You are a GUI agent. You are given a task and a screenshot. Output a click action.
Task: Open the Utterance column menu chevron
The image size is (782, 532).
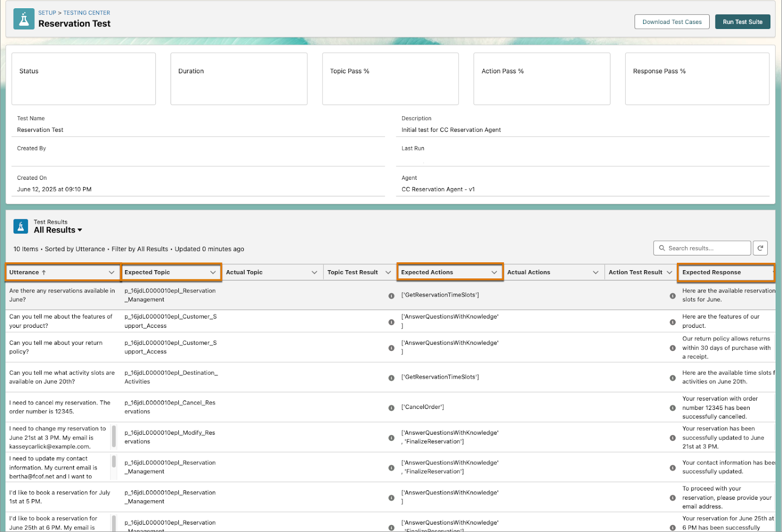pos(111,272)
